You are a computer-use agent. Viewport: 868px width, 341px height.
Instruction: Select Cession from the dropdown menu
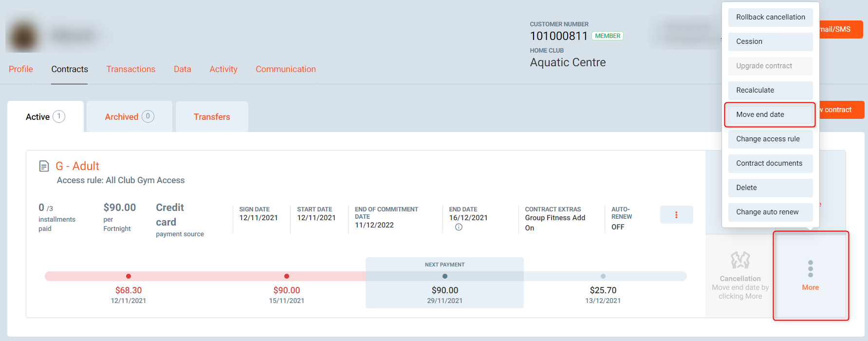(x=770, y=41)
